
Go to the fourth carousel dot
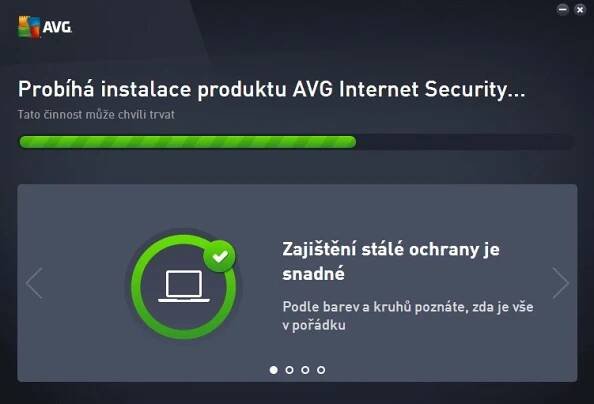[x=321, y=370]
